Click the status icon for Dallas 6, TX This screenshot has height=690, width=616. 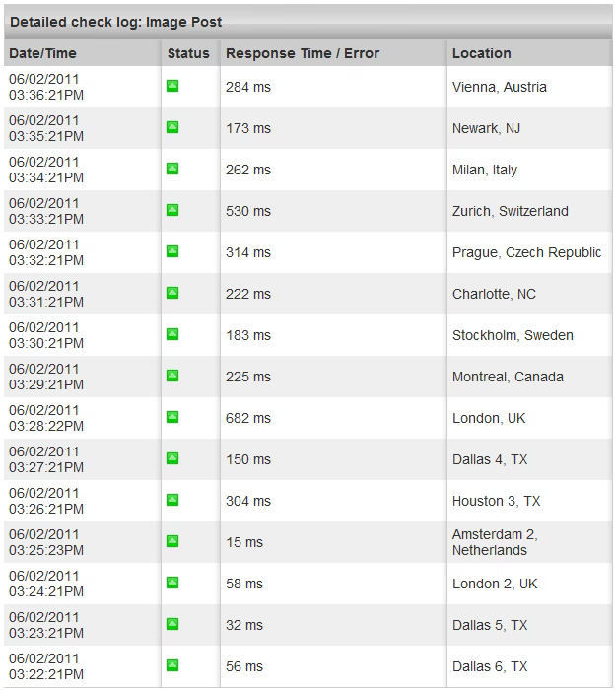click(x=172, y=665)
